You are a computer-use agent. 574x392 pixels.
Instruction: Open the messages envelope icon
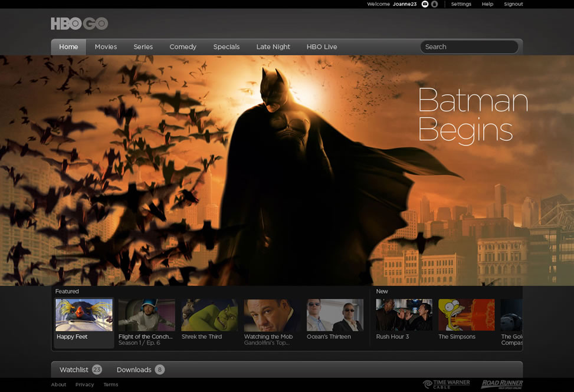point(425,4)
